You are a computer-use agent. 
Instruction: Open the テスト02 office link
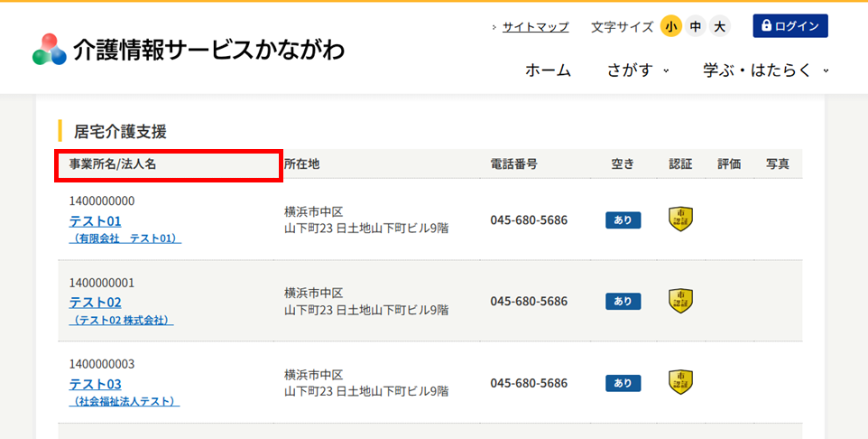click(96, 303)
